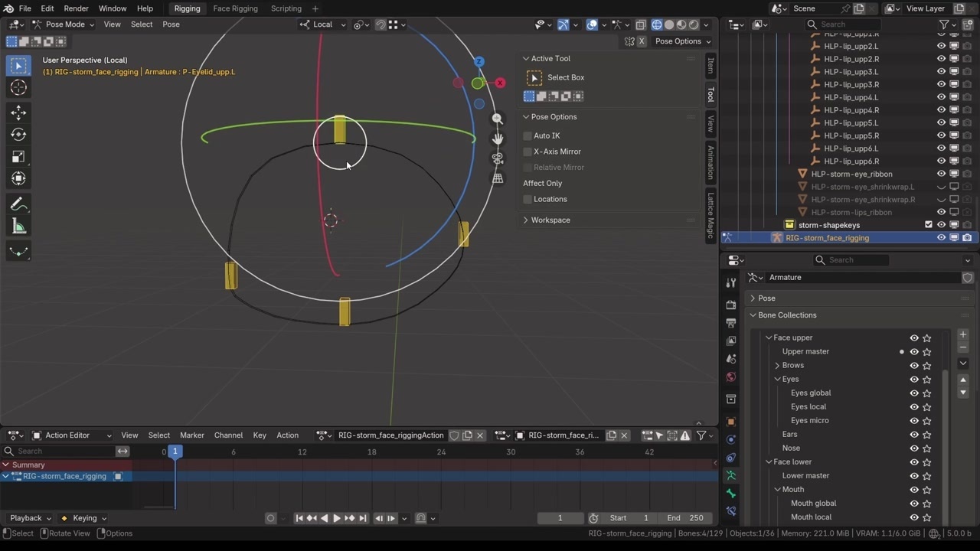Click the red X axis gizmo handle
This screenshot has width=980, height=551.
click(500, 83)
